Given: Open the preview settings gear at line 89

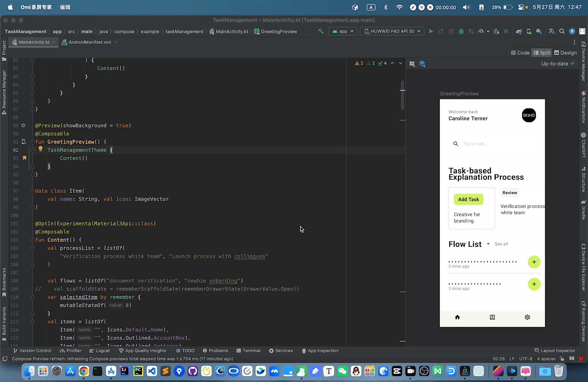Looking at the screenshot, I should tap(23, 125).
